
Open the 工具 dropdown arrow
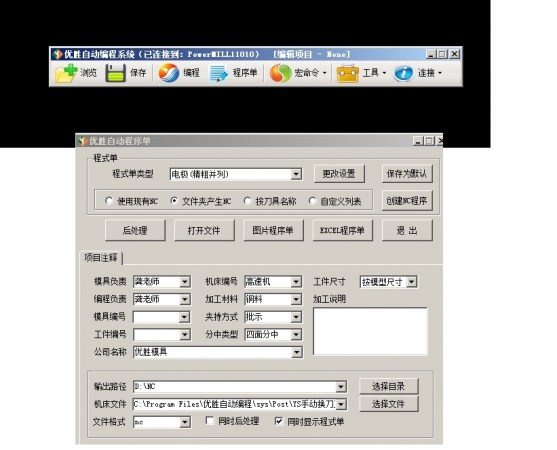(384, 73)
